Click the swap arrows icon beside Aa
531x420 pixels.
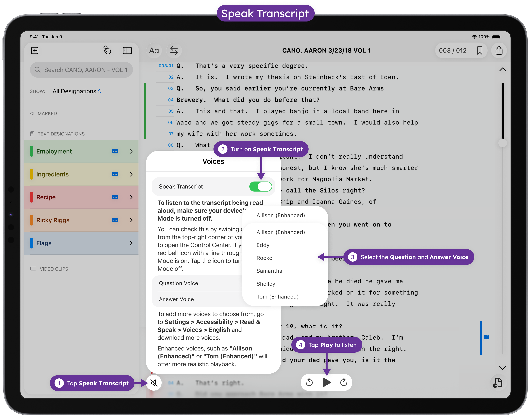(x=174, y=50)
